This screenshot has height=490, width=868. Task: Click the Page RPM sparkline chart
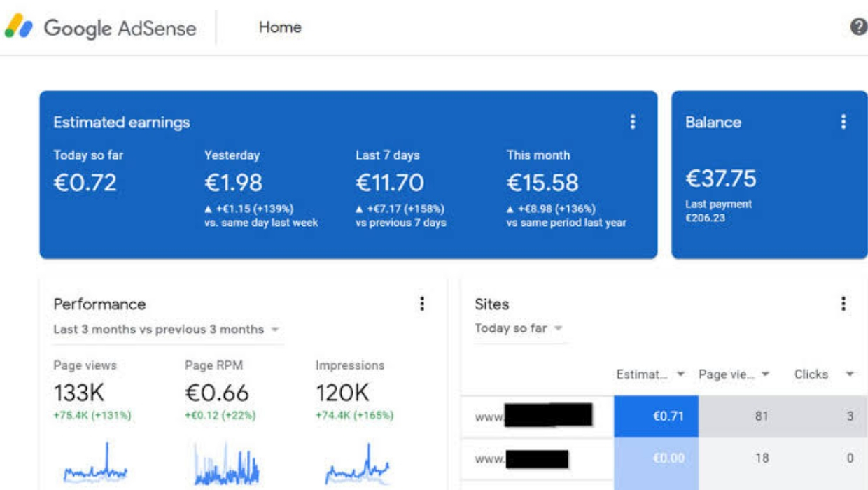pyautogui.click(x=227, y=464)
